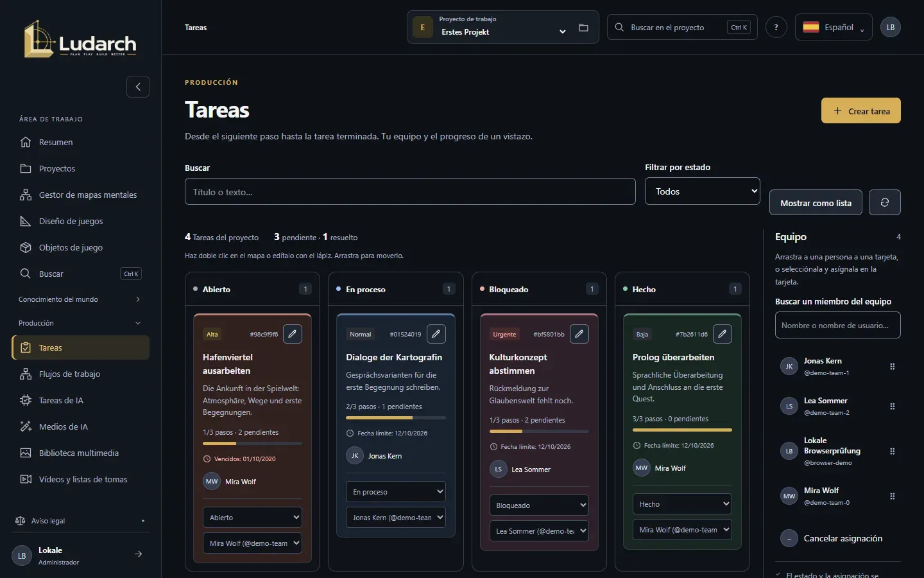Click the magnifier icon in the project search box

(x=619, y=27)
